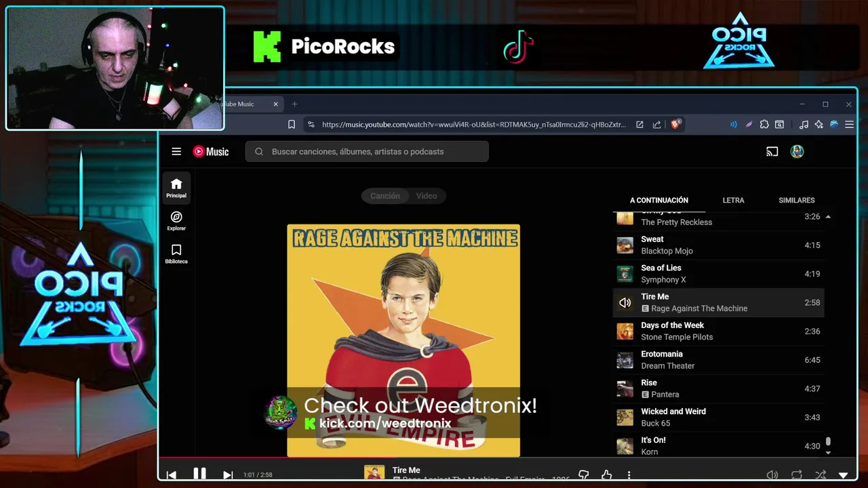Open the LETRA lyrics tab

pyautogui.click(x=733, y=201)
